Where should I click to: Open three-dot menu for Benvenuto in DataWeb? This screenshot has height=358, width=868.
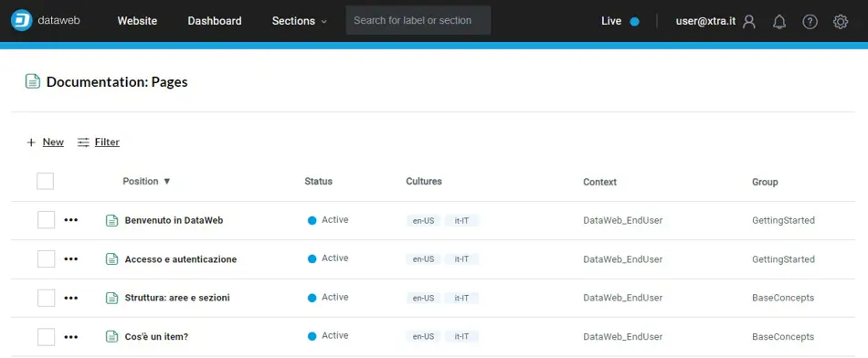pos(71,220)
